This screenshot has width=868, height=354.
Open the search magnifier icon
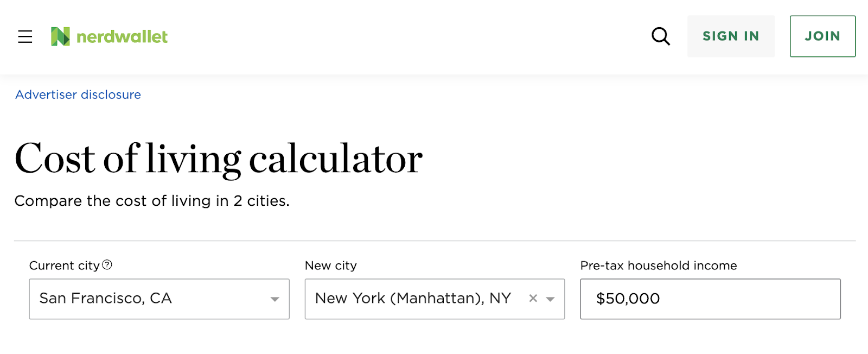pyautogui.click(x=660, y=36)
